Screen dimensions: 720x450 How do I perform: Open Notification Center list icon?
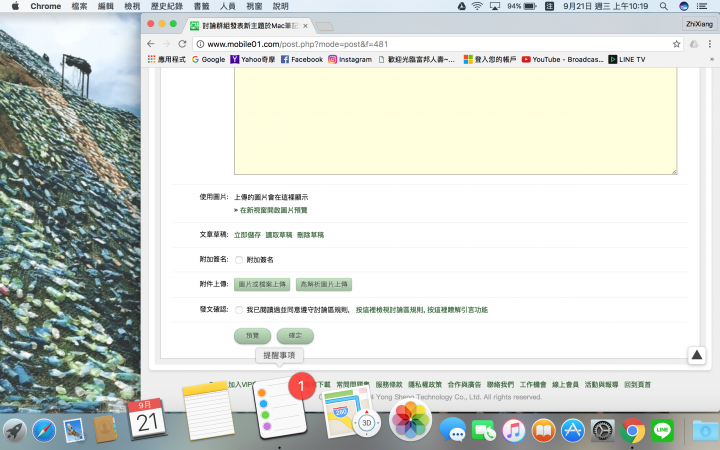702,6
